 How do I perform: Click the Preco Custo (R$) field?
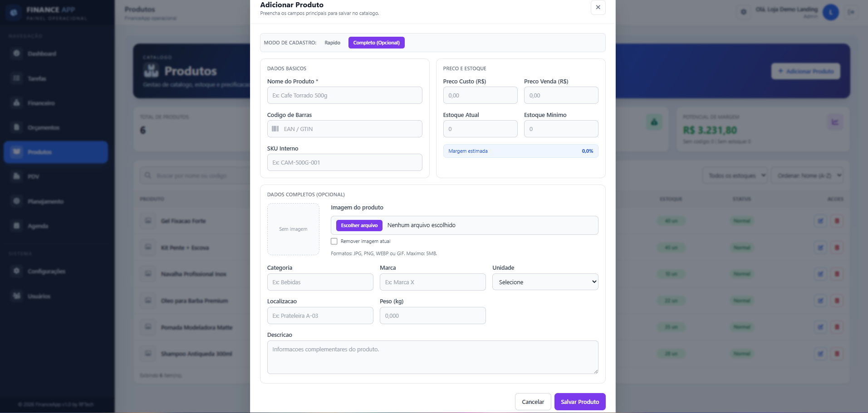[x=480, y=95]
